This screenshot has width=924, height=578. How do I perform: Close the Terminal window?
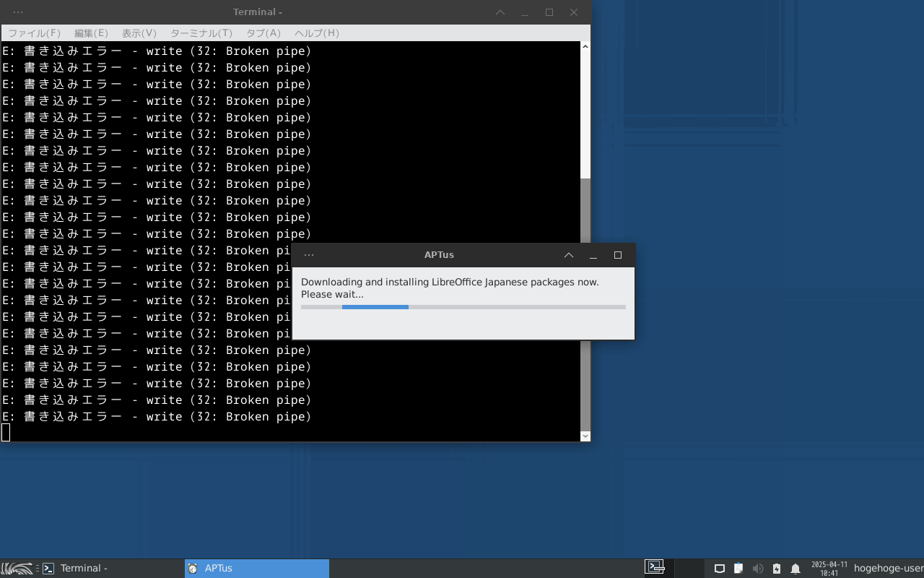pyautogui.click(x=574, y=12)
